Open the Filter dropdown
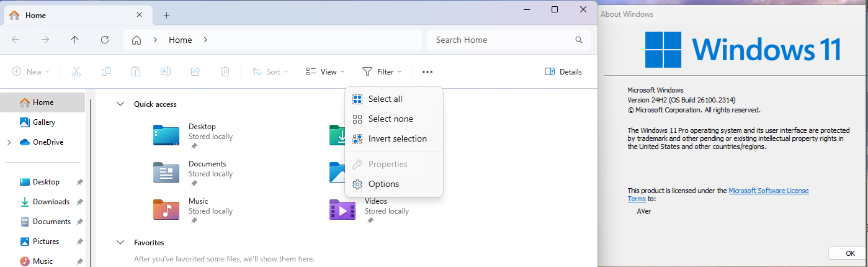868x267 pixels. (x=382, y=72)
